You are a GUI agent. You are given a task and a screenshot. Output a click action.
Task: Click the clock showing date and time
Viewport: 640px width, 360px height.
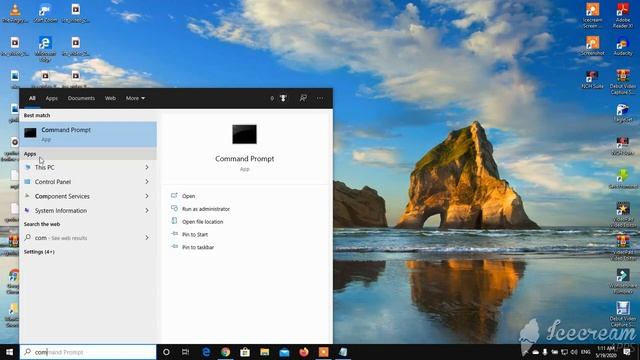tap(606, 352)
